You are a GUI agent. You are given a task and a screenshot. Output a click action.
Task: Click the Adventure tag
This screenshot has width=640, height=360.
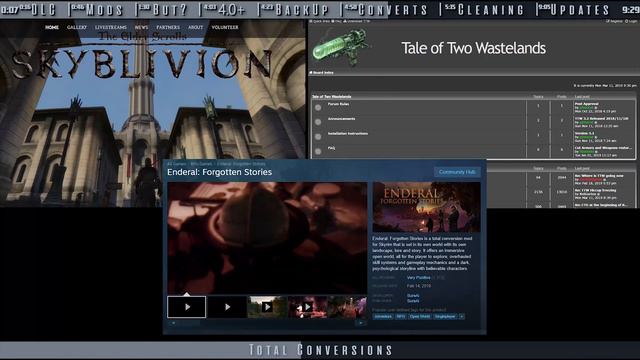pyautogui.click(x=383, y=316)
